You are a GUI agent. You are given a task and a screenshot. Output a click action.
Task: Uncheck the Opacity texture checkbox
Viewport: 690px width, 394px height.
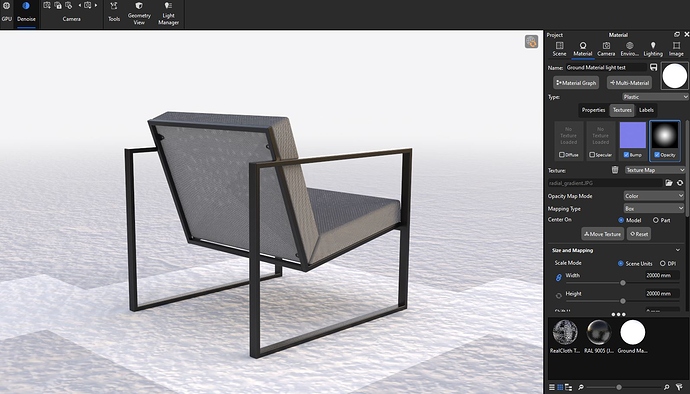pos(657,155)
